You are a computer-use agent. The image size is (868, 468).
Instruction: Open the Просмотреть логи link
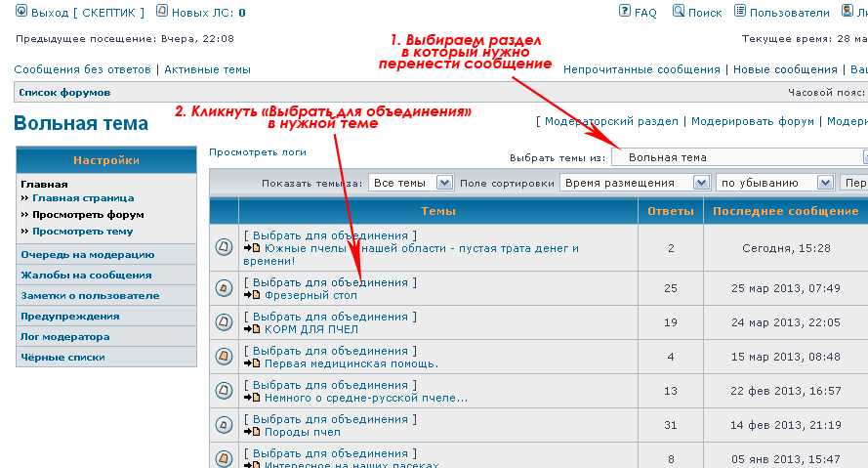click(x=258, y=152)
